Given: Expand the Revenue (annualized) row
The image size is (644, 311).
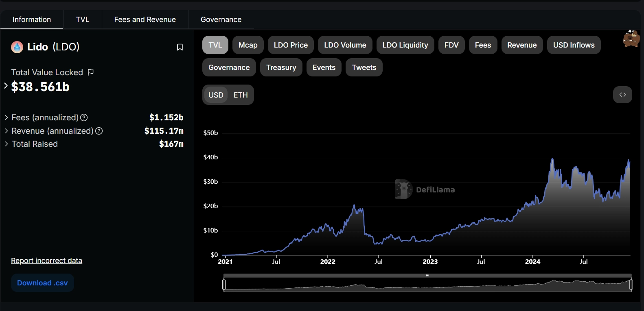Looking at the screenshot, I should click(x=7, y=131).
